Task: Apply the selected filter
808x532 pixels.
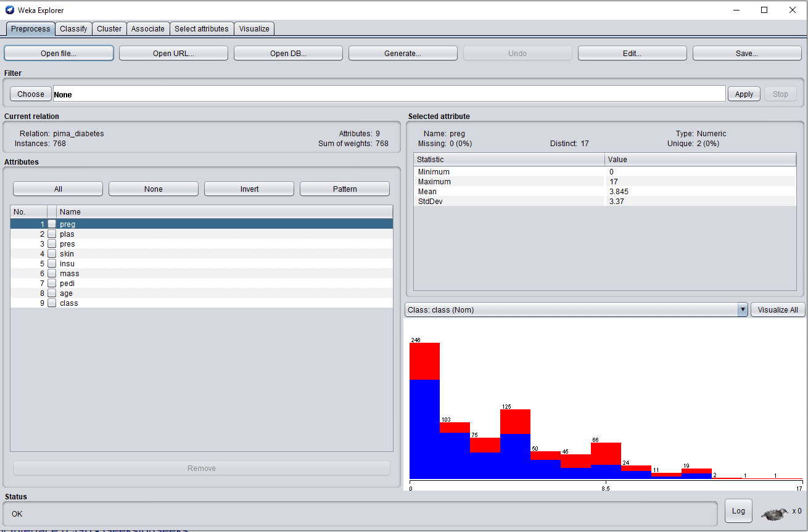Action: pos(744,94)
